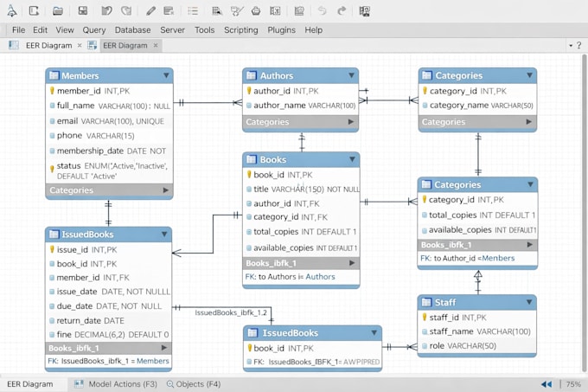Open Model Actions (F3) panel

click(x=123, y=384)
